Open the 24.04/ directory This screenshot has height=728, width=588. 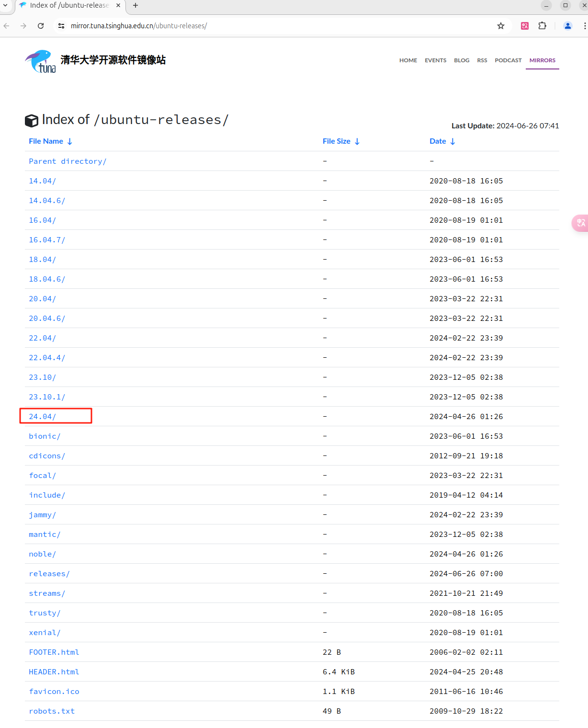[x=42, y=417]
